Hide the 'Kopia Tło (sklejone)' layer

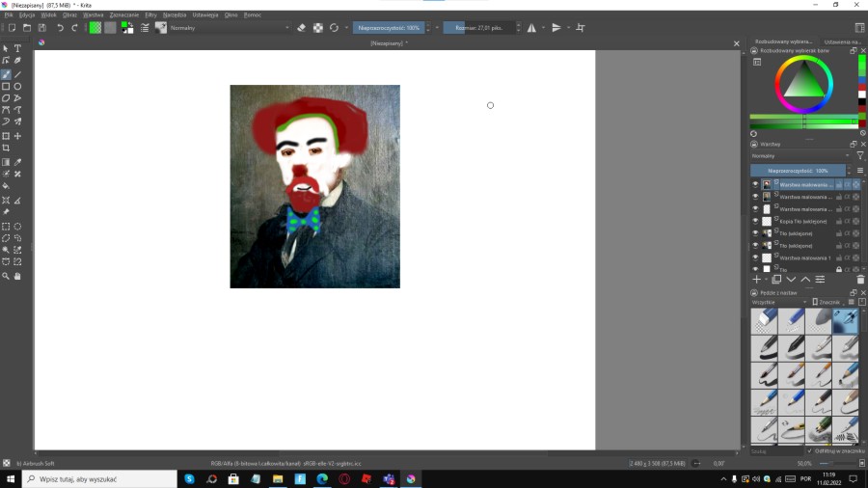point(755,221)
